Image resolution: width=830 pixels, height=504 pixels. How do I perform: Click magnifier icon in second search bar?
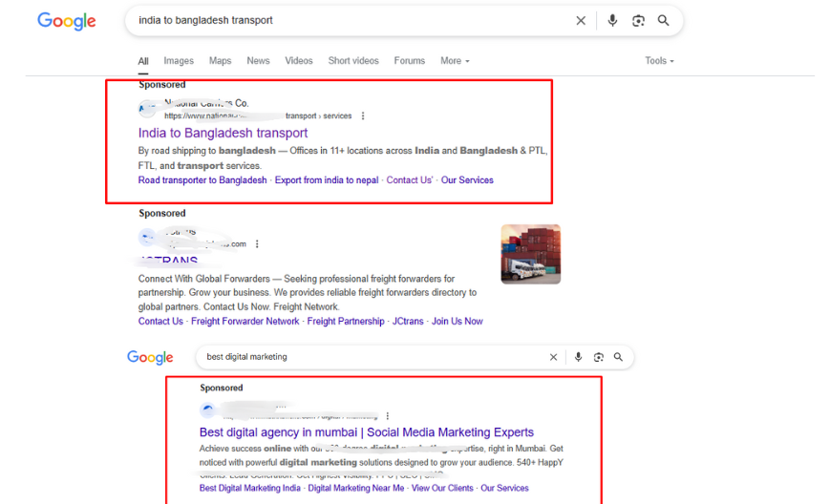[618, 358]
